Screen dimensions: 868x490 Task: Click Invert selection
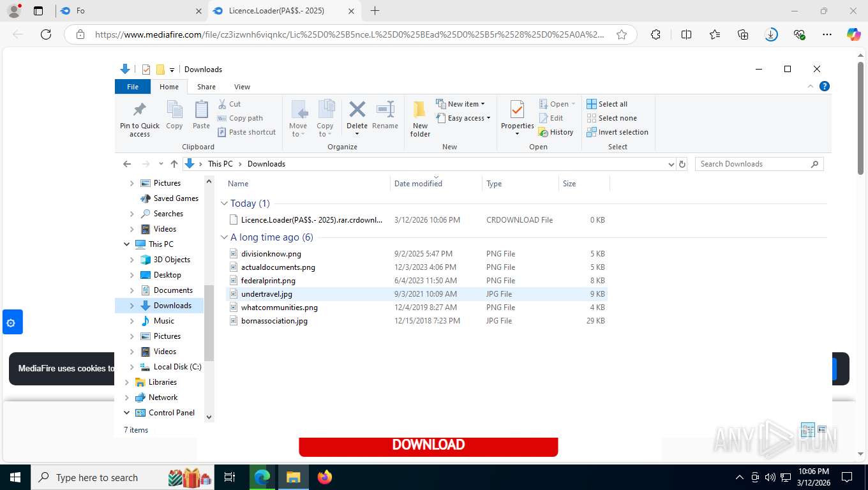pos(617,132)
